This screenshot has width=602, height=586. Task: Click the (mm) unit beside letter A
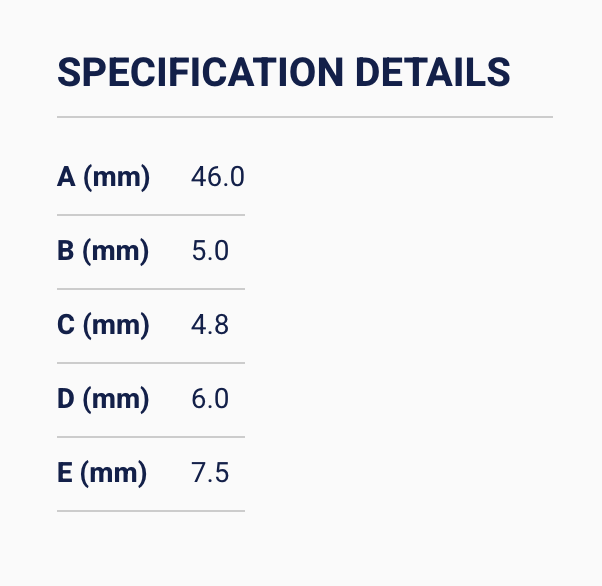click(116, 178)
